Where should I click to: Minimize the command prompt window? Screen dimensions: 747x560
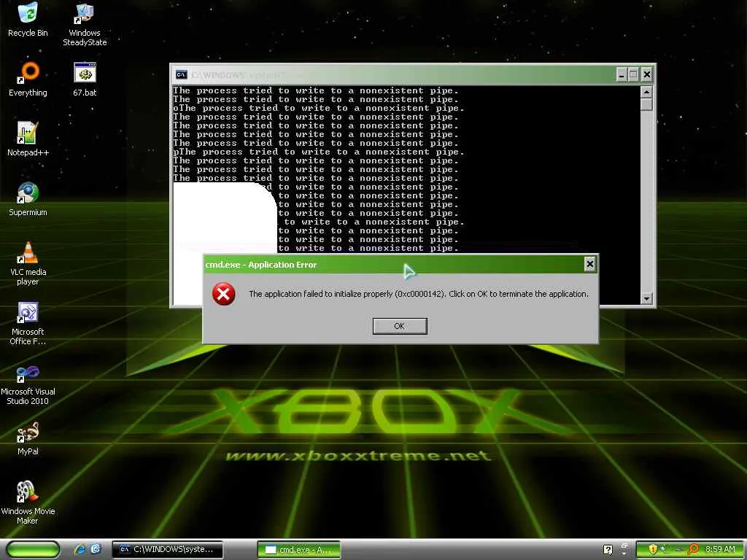tap(622, 74)
